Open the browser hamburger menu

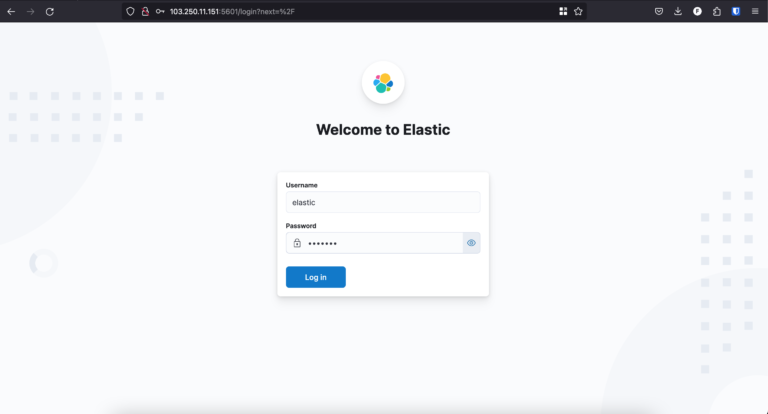tap(755, 11)
